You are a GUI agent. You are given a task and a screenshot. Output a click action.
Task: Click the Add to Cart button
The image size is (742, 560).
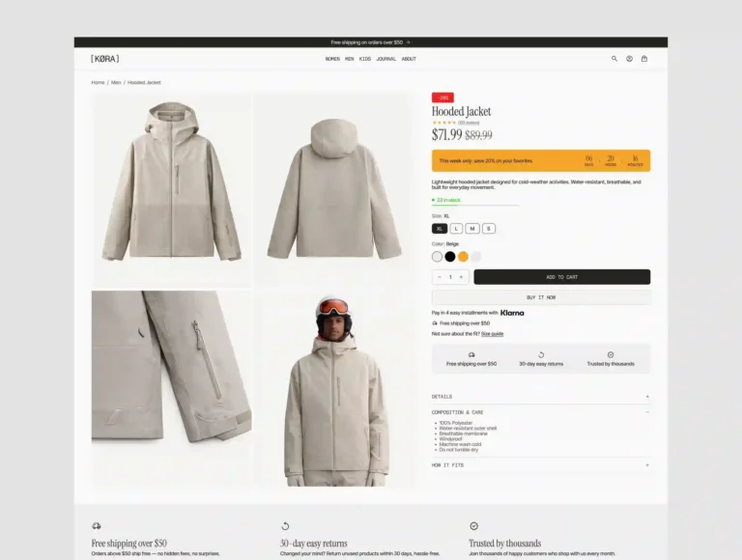[561, 277]
